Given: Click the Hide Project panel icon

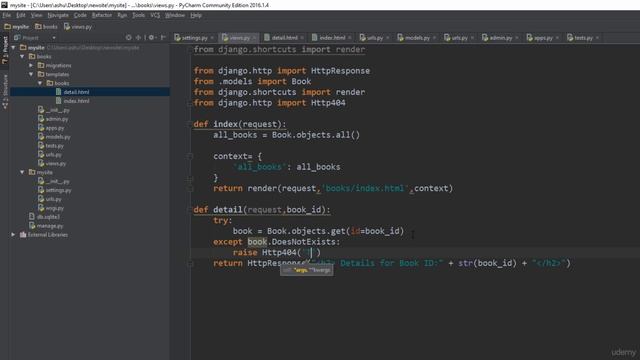Looking at the screenshot, I should point(163,38).
